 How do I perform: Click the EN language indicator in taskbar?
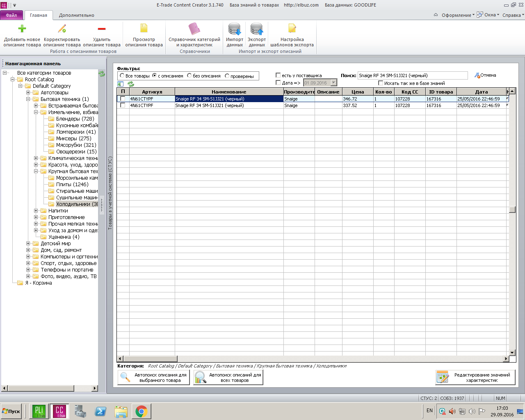(429, 411)
